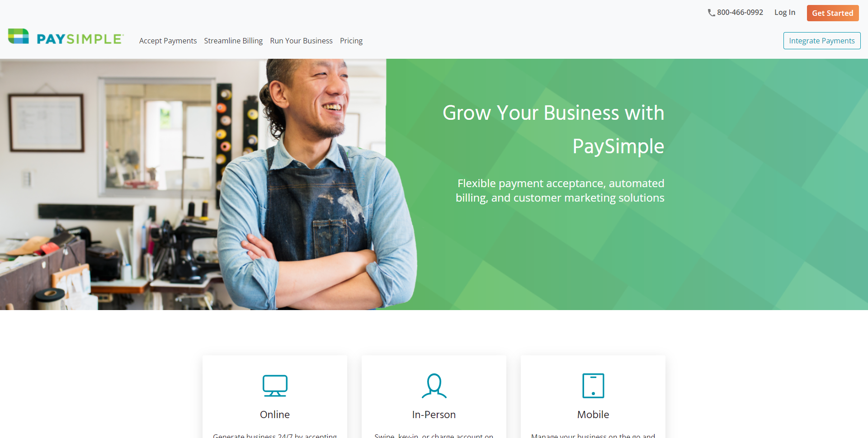Click the Grow Your Business with PaySimple headline
868x438 pixels.
pyautogui.click(x=553, y=130)
